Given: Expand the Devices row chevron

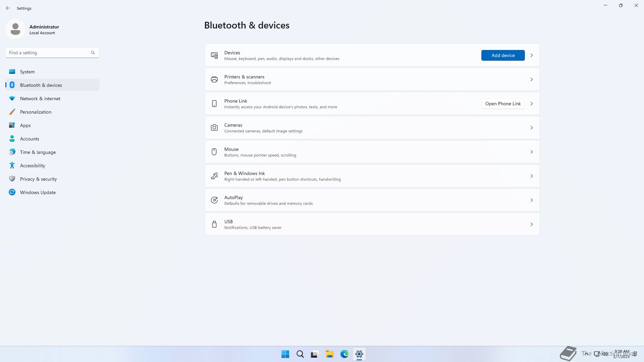Looking at the screenshot, I should click(532, 55).
